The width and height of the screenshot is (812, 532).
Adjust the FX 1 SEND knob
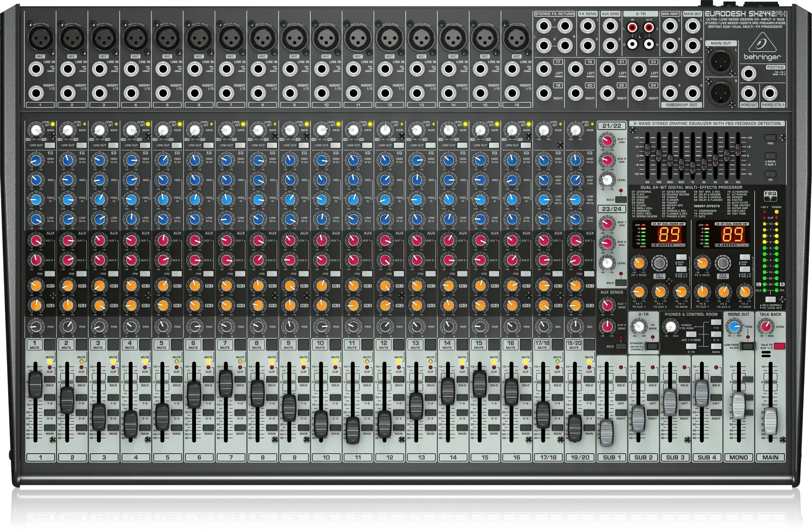click(x=639, y=263)
